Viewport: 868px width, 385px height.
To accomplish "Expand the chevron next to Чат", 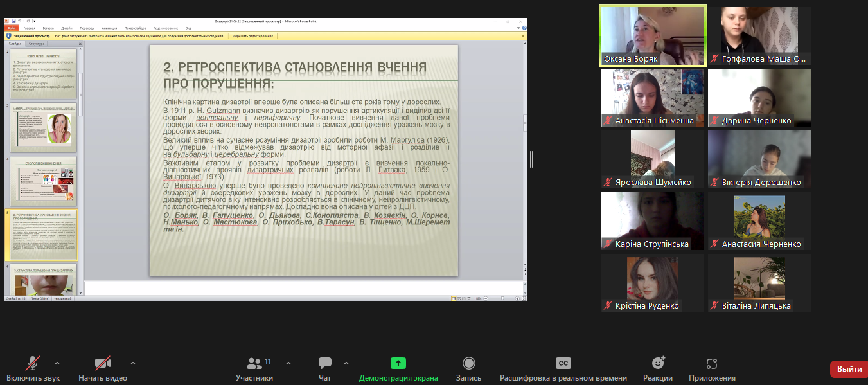I will (346, 363).
